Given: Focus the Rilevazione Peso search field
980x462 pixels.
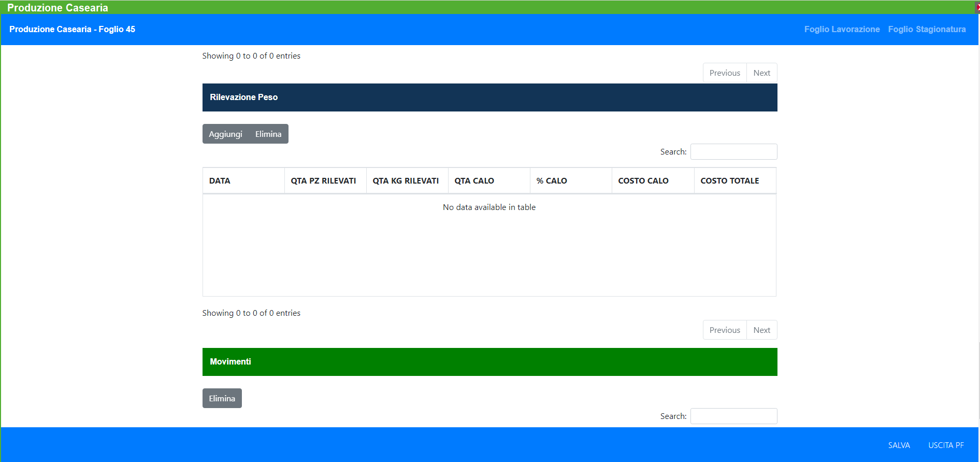Looking at the screenshot, I should 733,152.
